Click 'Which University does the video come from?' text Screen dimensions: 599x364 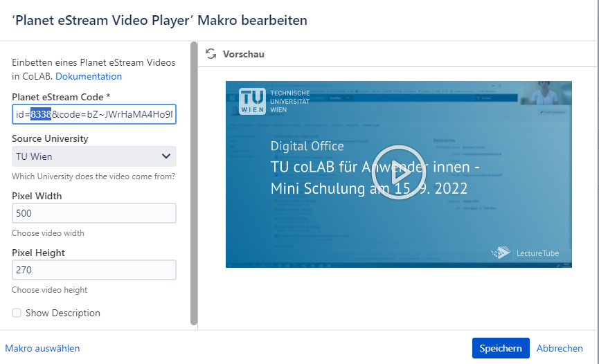93,176
